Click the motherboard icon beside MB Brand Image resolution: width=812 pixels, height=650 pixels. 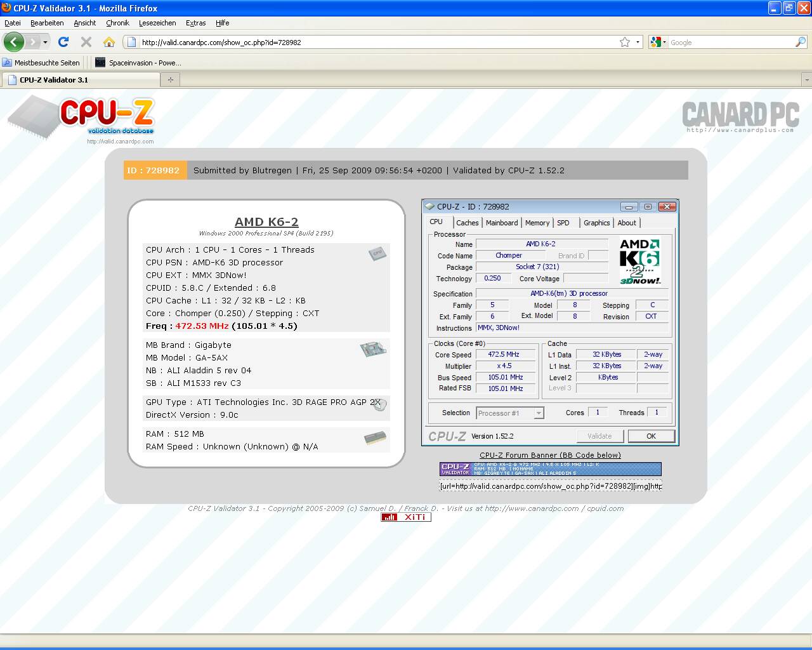373,348
